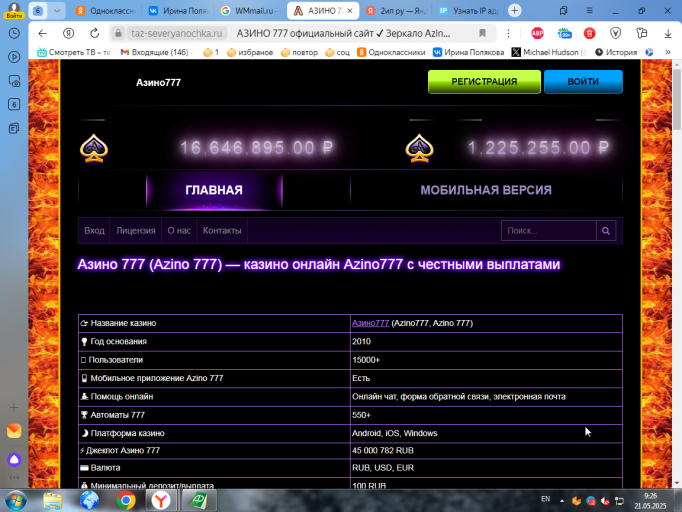Open the page options three-dot menu
Image resolution: width=682 pixels, height=512 pixels.
(508, 33)
